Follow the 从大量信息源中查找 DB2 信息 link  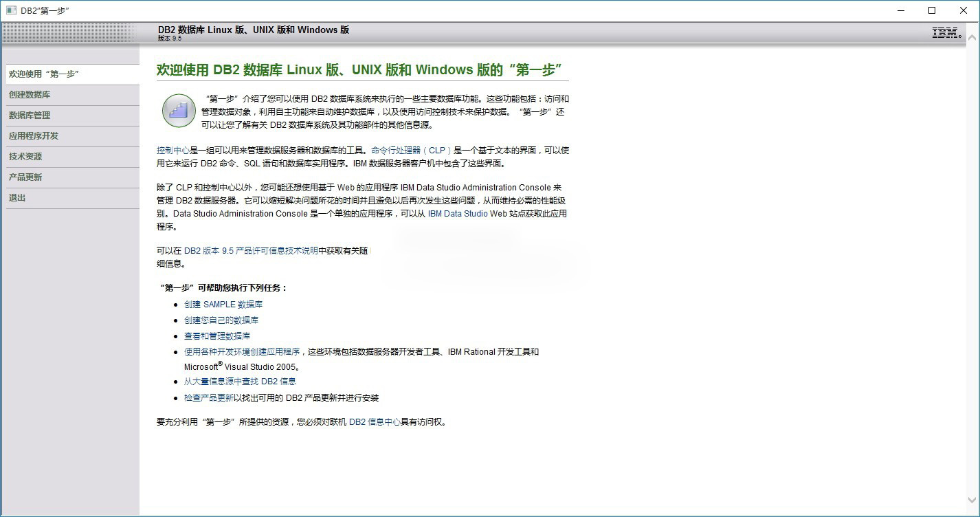pyautogui.click(x=240, y=382)
